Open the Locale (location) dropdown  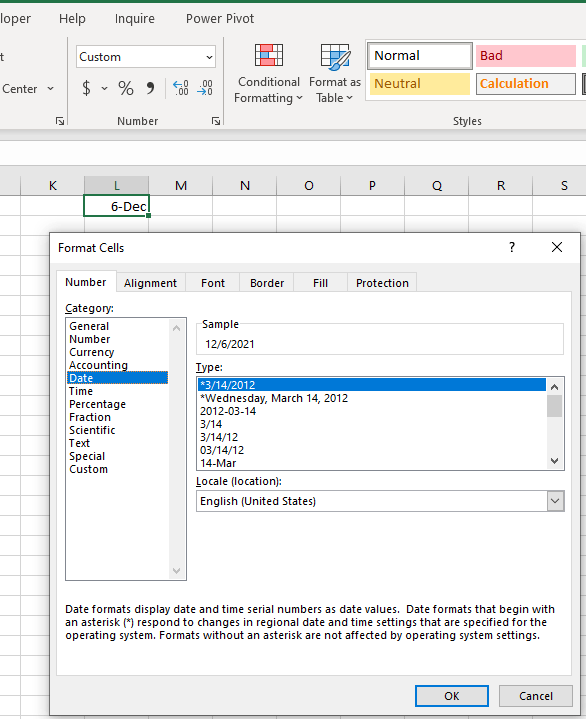(555, 501)
